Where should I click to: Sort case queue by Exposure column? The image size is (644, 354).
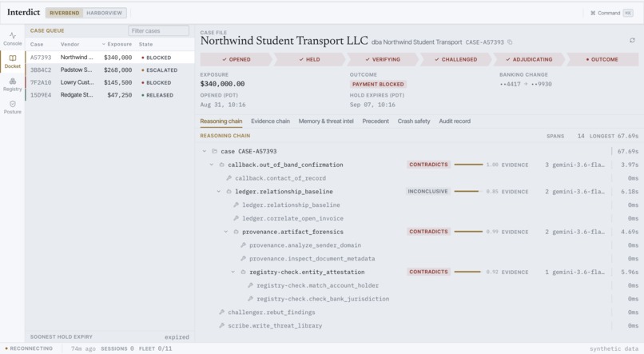point(117,44)
